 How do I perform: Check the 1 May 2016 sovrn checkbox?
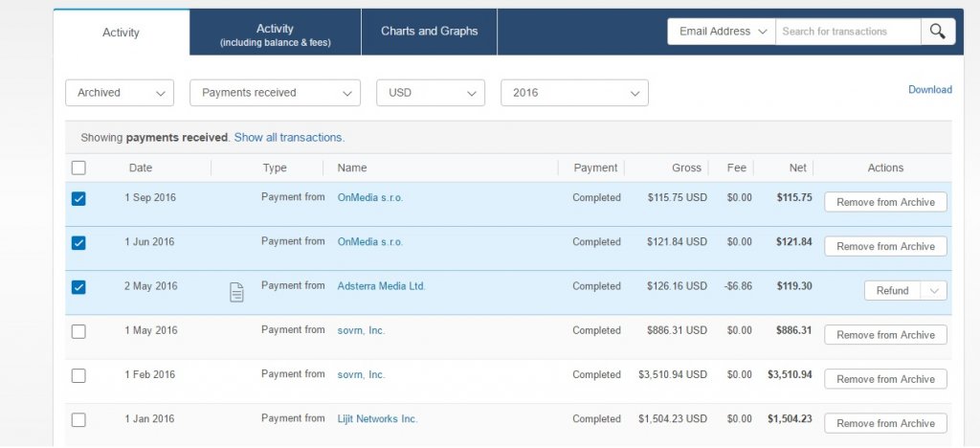click(78, 331)
